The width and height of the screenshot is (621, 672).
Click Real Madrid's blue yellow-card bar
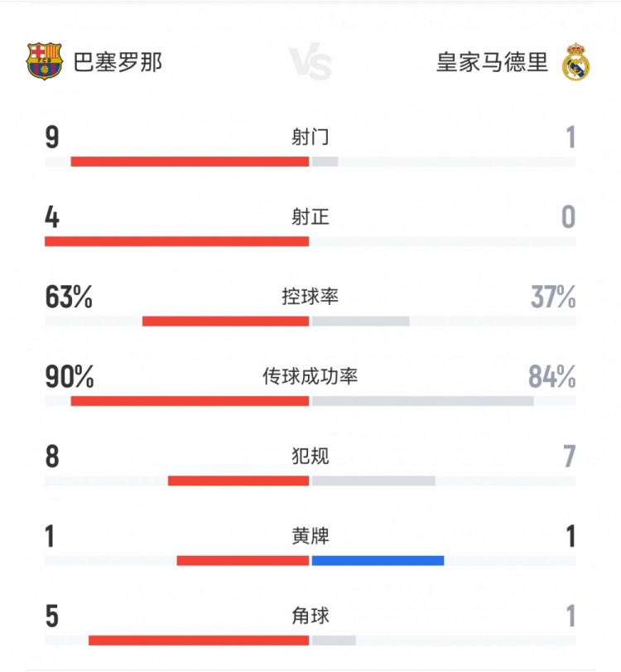pos(378,560)
